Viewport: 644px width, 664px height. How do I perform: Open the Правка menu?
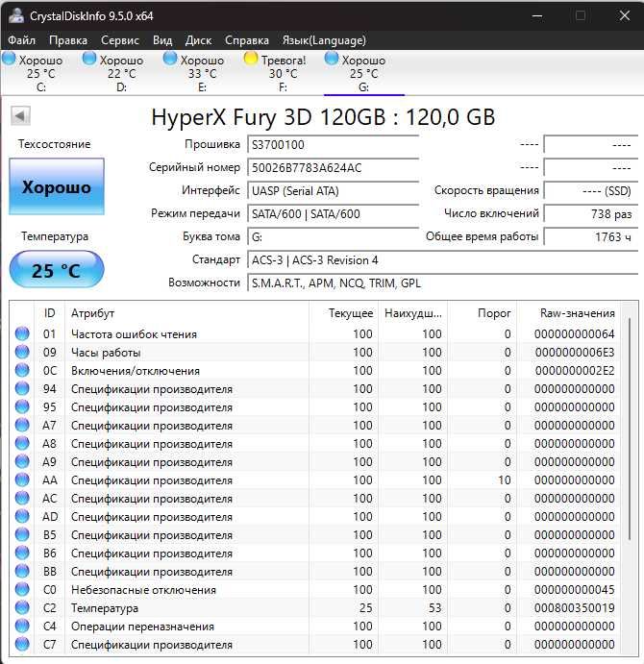[68, 40]
